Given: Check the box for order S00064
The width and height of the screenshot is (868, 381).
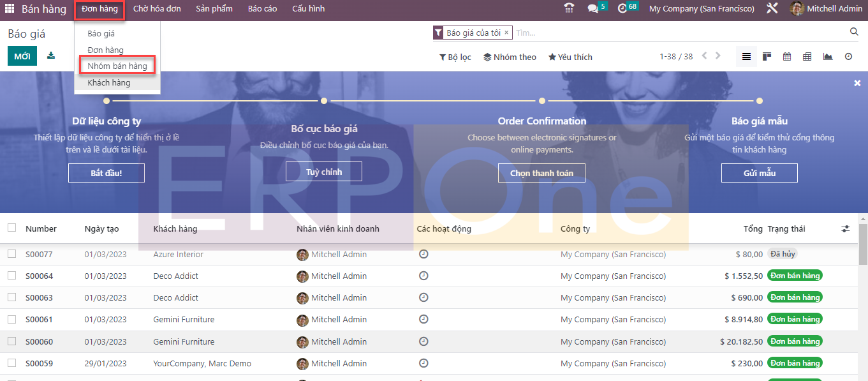Looking at the screenshot, I should coord(11,276).
